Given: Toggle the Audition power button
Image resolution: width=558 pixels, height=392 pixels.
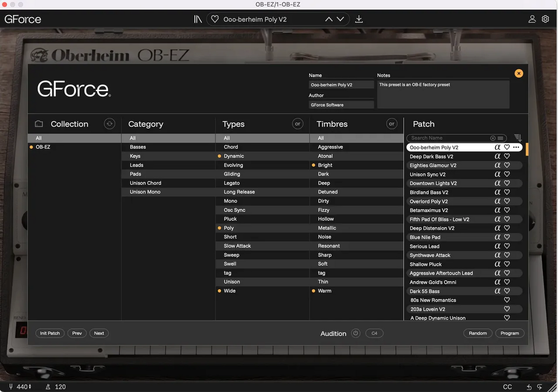Looking at the screenshot, I should click(x=356, y=333).
